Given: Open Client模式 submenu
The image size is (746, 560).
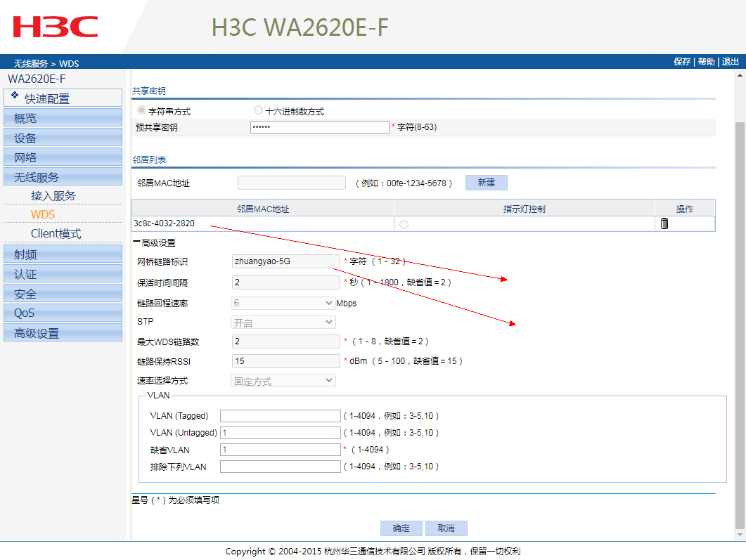Looking at the screenshot, I should point(56,233).
